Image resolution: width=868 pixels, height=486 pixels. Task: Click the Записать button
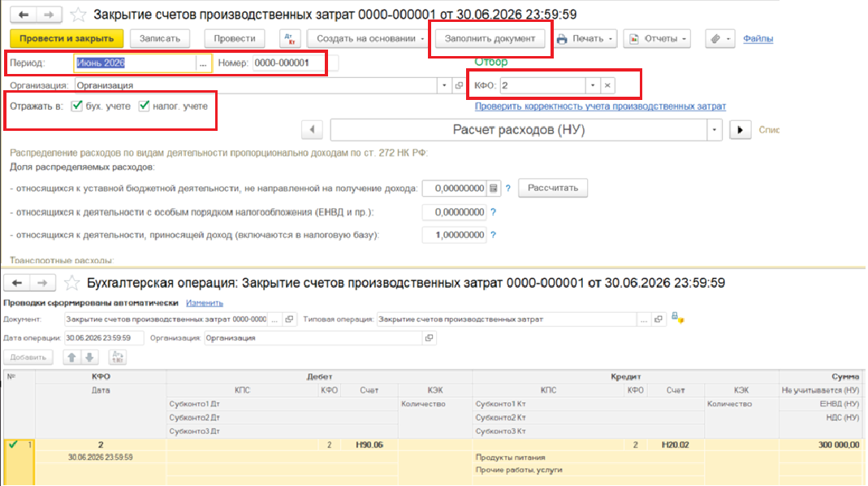point(159,38)
